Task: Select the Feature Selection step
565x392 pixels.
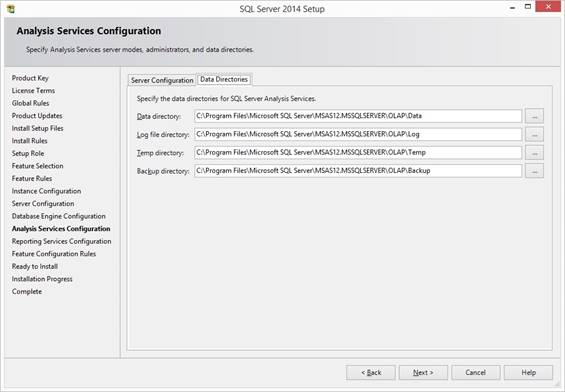Action: click(37, 166)
